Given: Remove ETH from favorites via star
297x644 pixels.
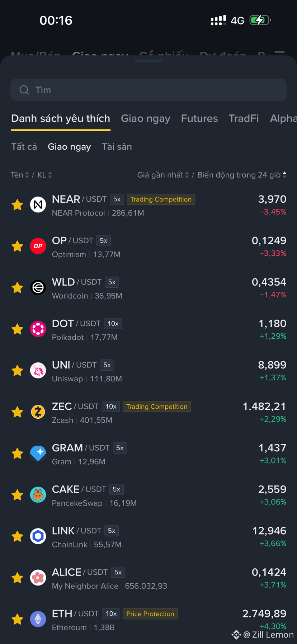Looking at the screenshot, I should [x=17, y=619].
